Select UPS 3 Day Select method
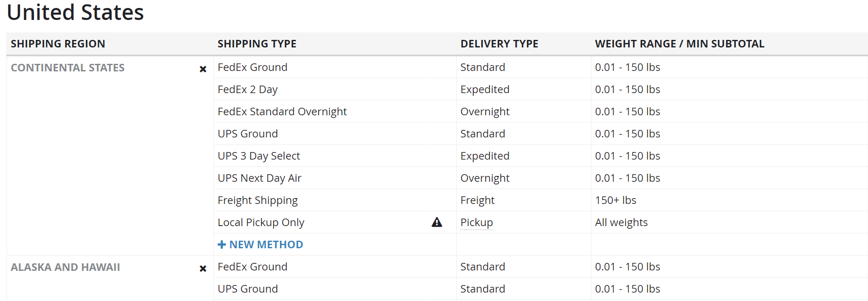The height and width of the screenshot is (301, 868). tap(259, 156)
